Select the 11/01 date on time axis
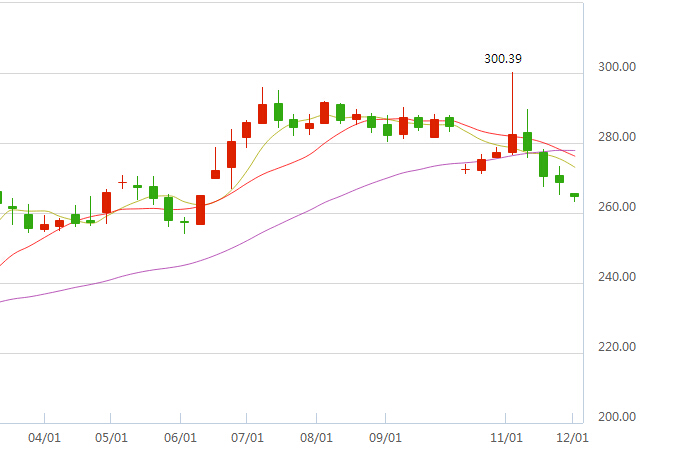This screenshot has height=449, width=676. pyautogui.click(x=507, y=437)
